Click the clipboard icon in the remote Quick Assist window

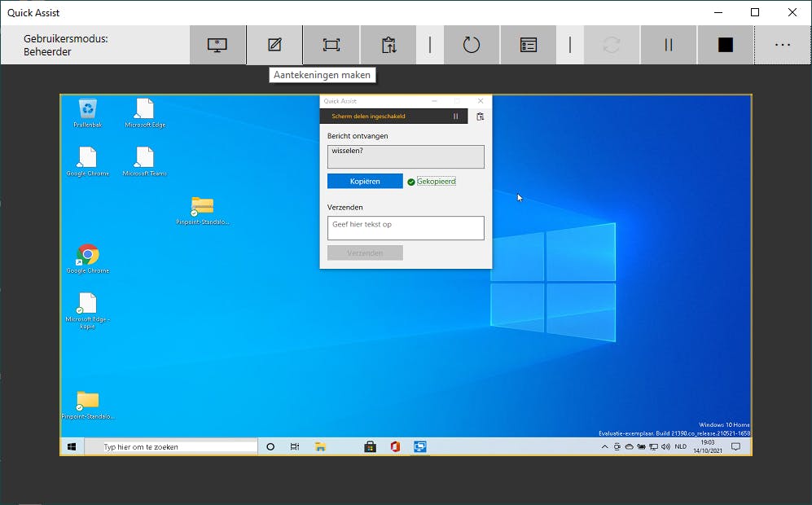point(481,116)
